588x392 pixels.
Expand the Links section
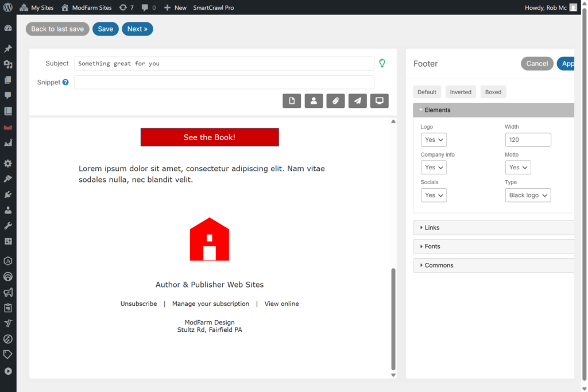tap(432, 228)
